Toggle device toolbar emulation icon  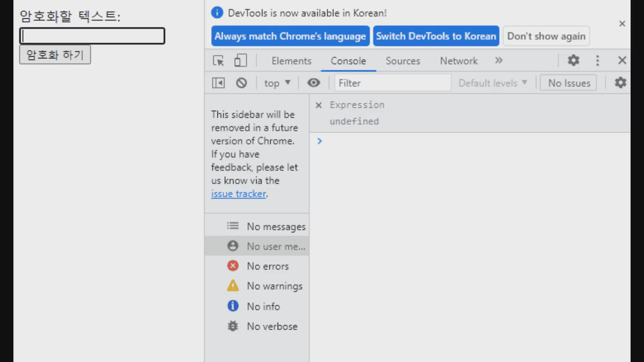[x=240, y=61]
